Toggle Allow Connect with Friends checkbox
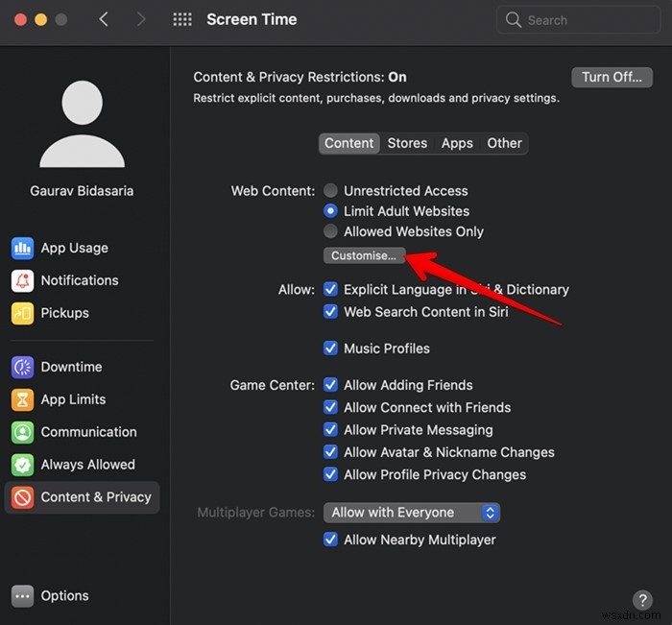This screenshot has width=672, height=625. point(330,407)
